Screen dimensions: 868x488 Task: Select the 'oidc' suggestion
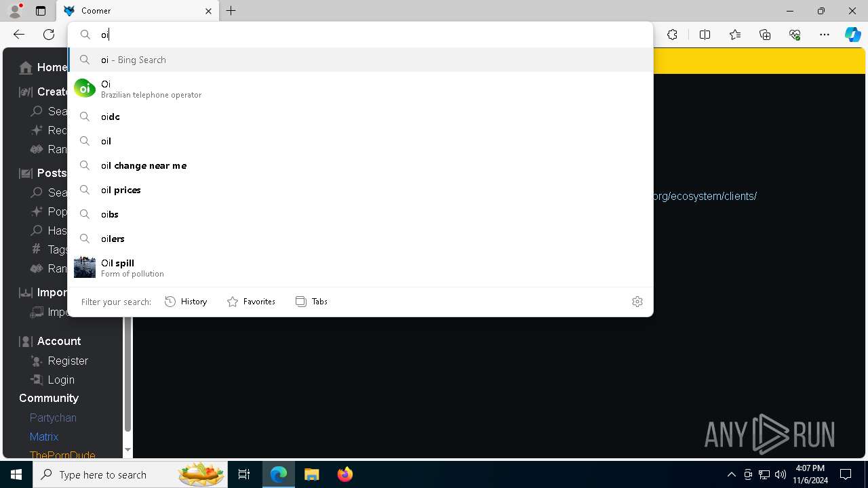[x=360, y=117]
